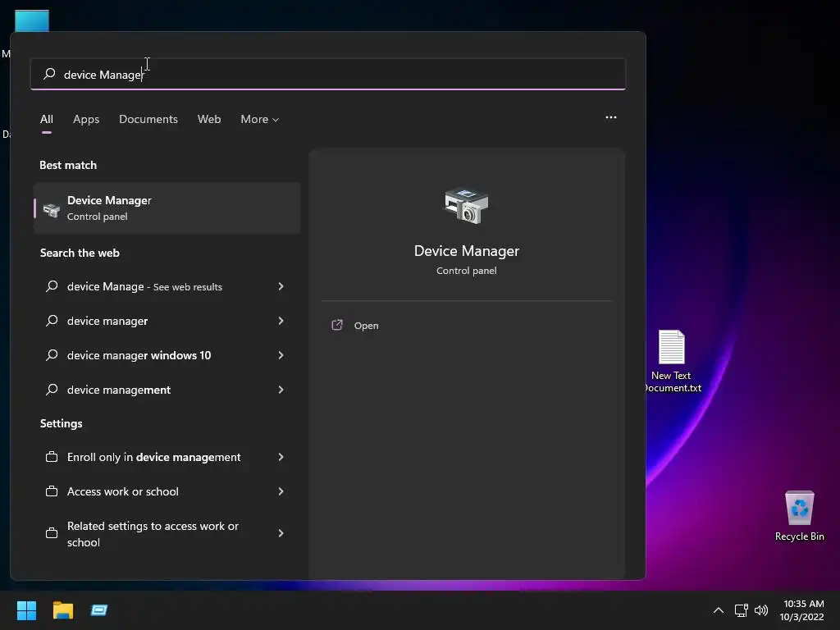Image resolution: width=840 pixels, height=630 pixels.
Task: Click the Windows Start button
Action: coord(26,610)
